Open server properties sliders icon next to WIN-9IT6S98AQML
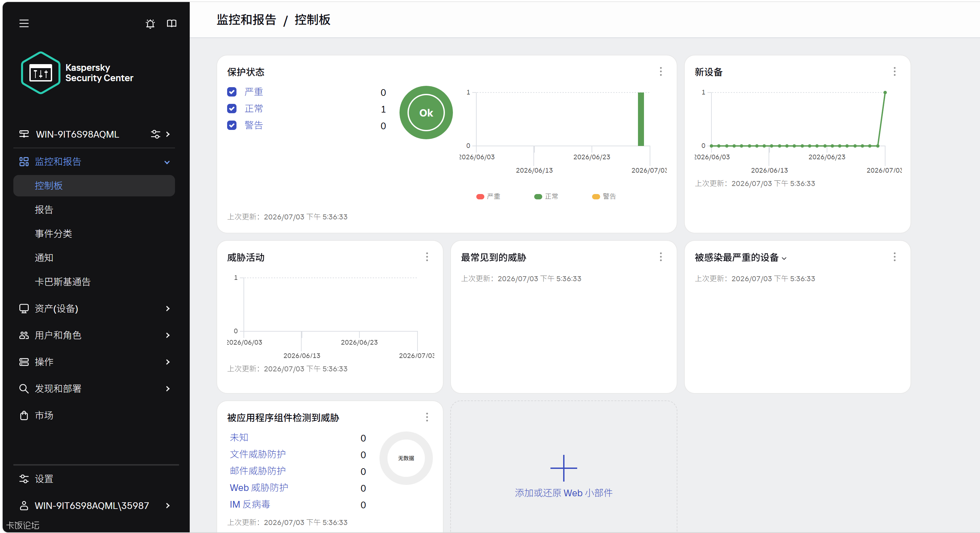The width and height of the screenshot is (980, 533). point(155,134)
